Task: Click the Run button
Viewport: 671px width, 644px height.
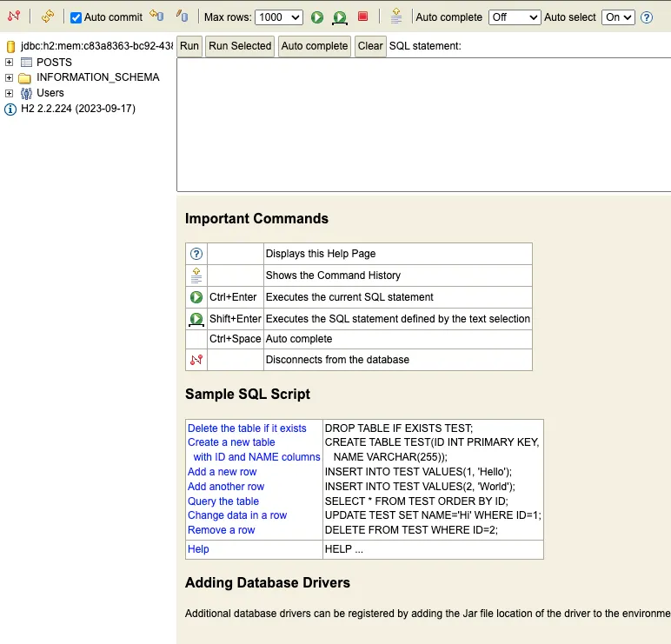Action: tap(189, 46)
